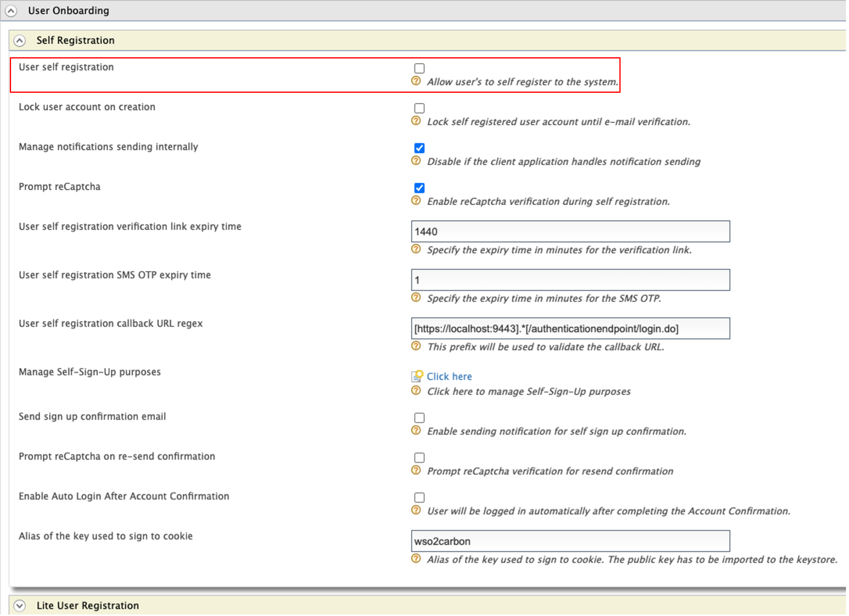The width and height of the screenshot is (849, 616).
Task: Open help for user self registration setting
Action: 416,81
